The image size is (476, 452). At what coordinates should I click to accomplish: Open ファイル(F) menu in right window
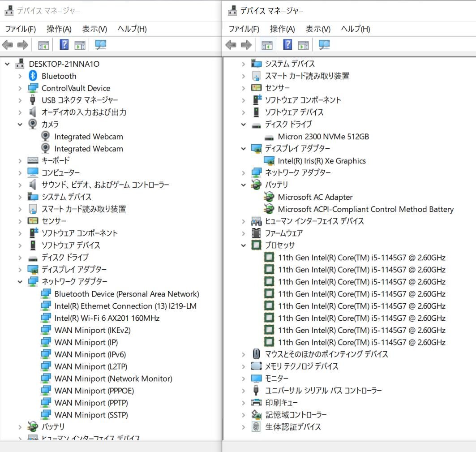click(x=244, y=29)
